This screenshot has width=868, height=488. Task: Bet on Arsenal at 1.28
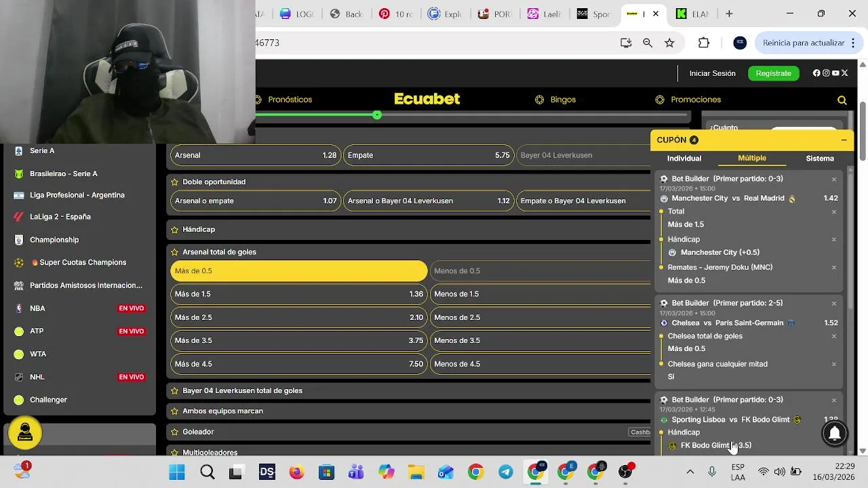tap(256, 155)
